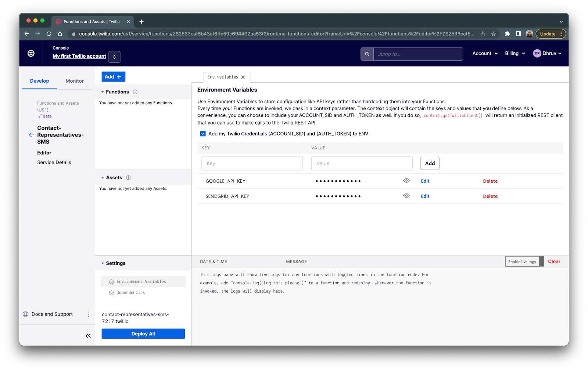Focus the Value input field
The width and height of the screenshot is (588, 371).
(x=362, y=163)
